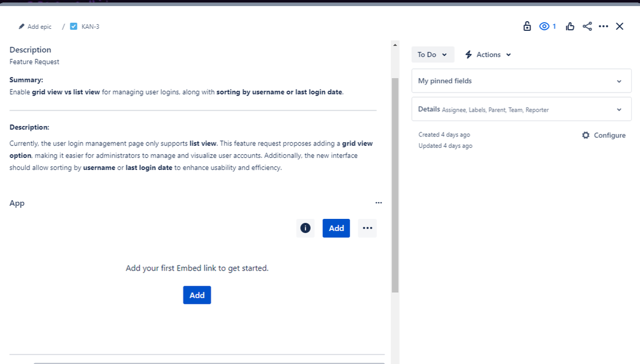Click the blue Add button in App toolbar
The image size is (640, 364).
(x=336, y=228)
